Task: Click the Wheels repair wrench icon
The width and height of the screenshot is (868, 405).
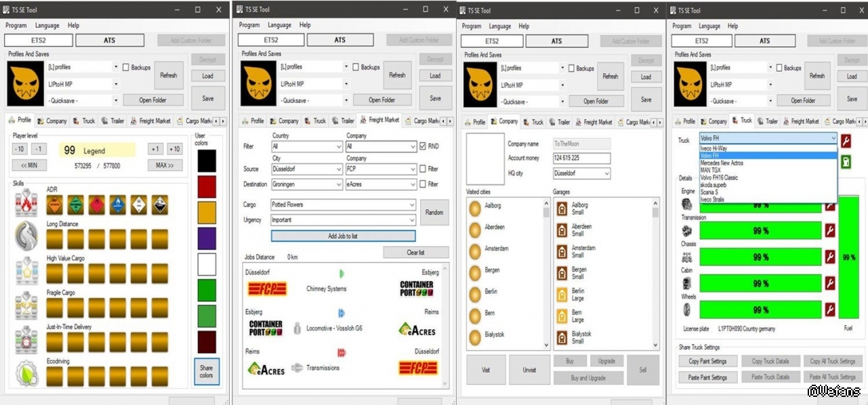Action: click(x=830, y=310)
